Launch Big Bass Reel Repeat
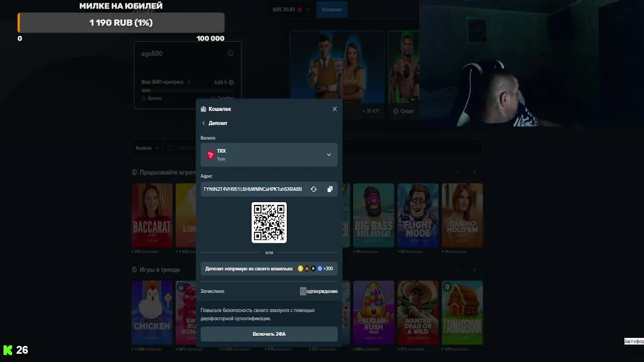The width and height of the screenshot is (644, 362). 373,215
